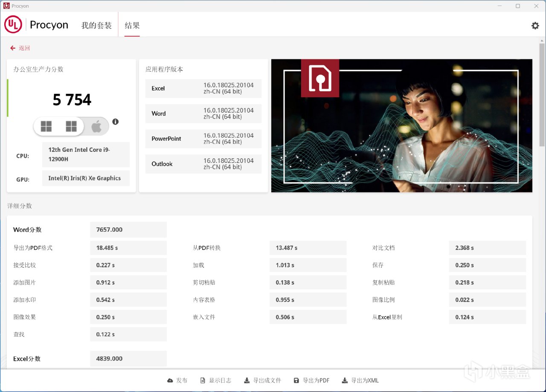Click the 导出为PDF格式 row label

click(33, 248)
